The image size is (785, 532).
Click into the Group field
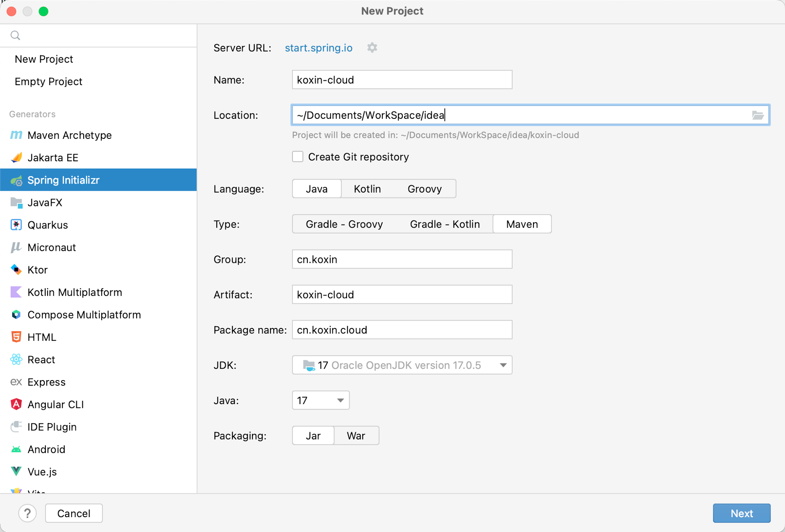pyautogui.click(x=402, y=259)
